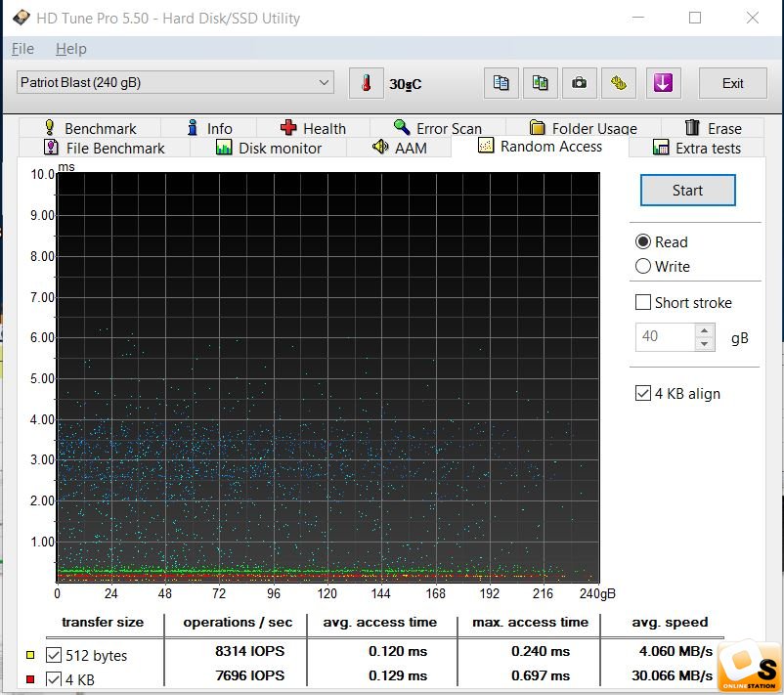The height and width of the screenshot is (695, 784).
Task: Open the File Benchmark tab
Action: click(104, 148)
